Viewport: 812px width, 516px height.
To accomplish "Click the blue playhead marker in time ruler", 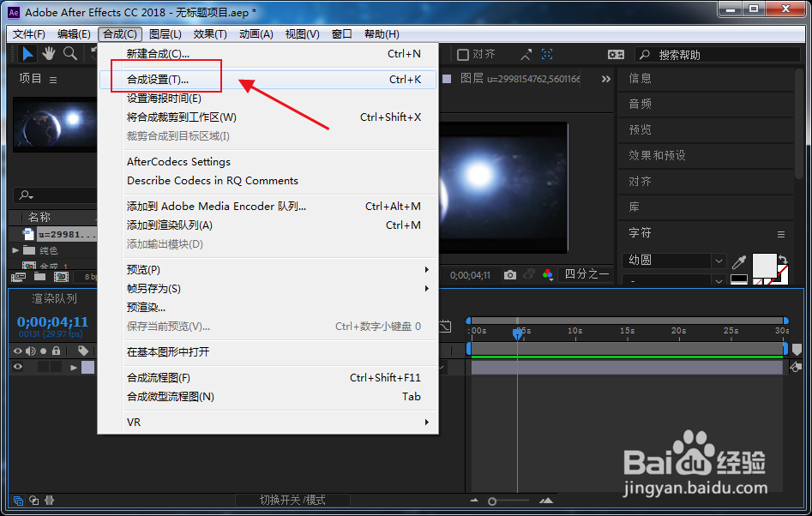I will (517, 333).
